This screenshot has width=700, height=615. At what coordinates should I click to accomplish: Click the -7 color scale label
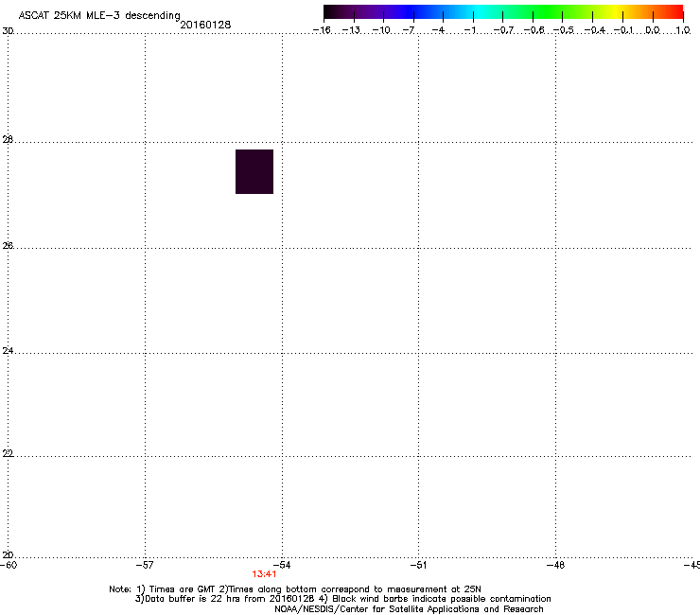pos(409,30)
